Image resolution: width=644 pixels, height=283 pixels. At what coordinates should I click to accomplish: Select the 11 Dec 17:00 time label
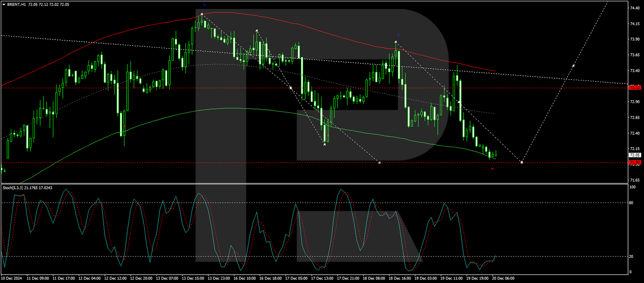point(64,278)
